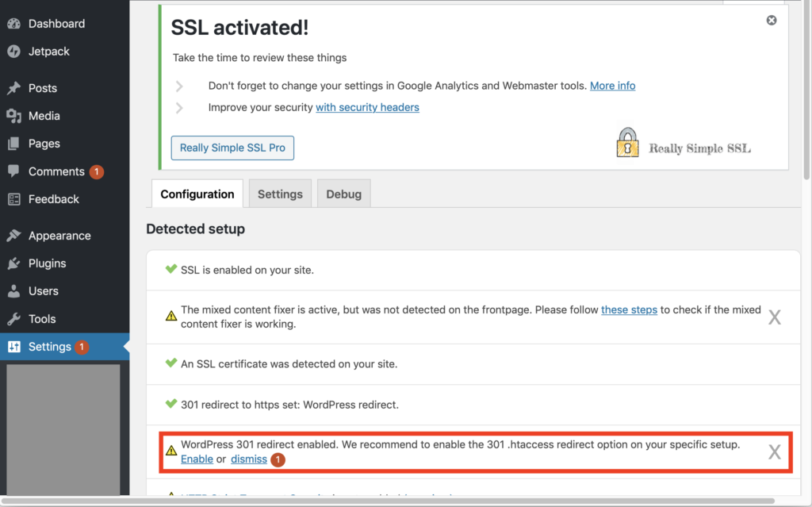Click the Jetpack sidebar icon
The image size is (812, 507).
point(14,52)
